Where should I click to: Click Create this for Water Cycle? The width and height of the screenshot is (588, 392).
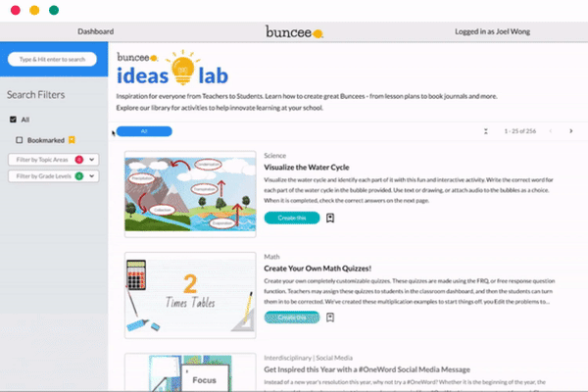point(292,218)
